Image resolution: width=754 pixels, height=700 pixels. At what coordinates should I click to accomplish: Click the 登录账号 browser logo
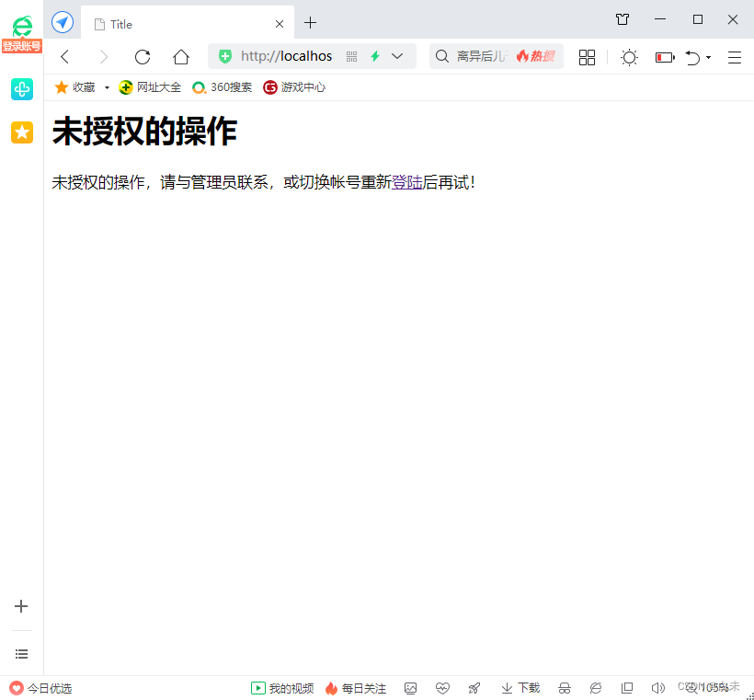point(22,34)
